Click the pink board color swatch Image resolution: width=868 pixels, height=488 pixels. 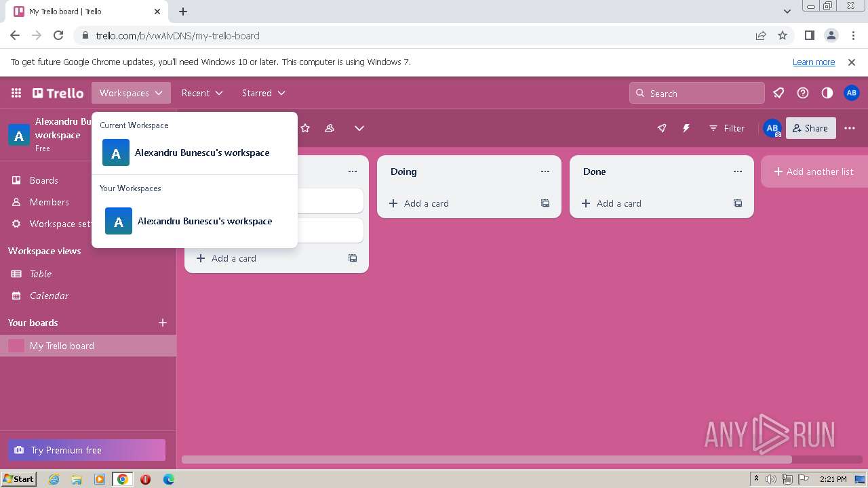point(16,346)
